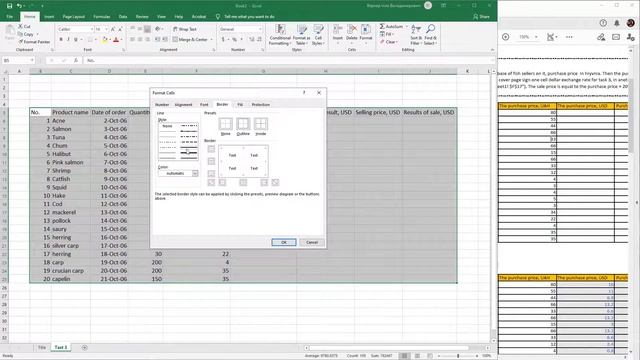Screen dimensions: 640x360
Task: Open the Formulas ribbon tab
Action: coord(102,17)
